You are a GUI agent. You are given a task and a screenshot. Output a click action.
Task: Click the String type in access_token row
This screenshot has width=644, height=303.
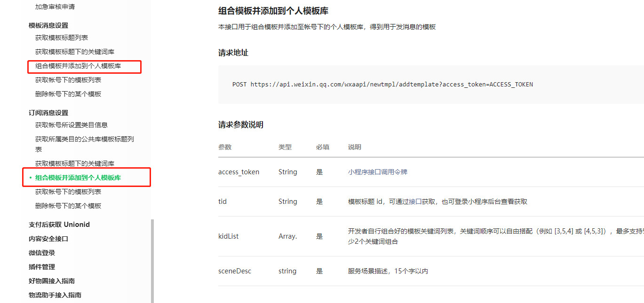(x=288, y=172)
